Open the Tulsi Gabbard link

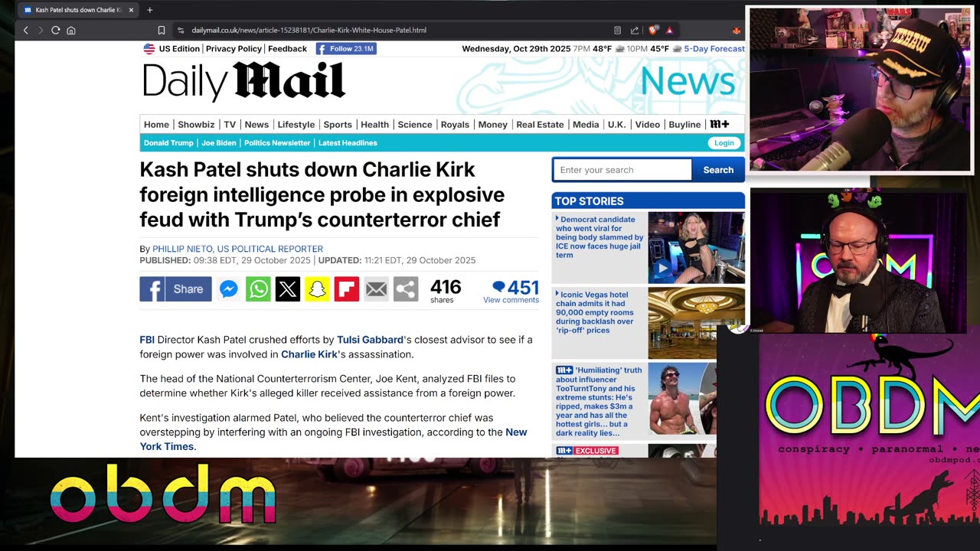point(370,340)
